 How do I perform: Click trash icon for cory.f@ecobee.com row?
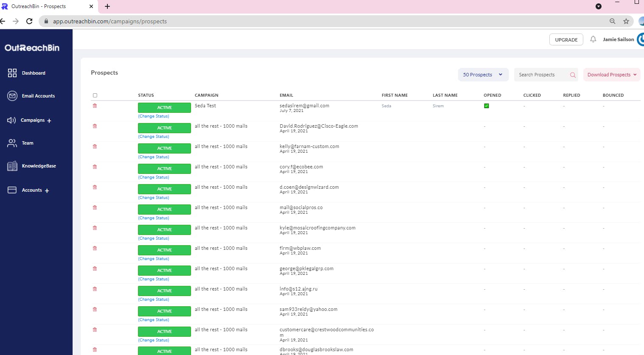coord(95,167)
